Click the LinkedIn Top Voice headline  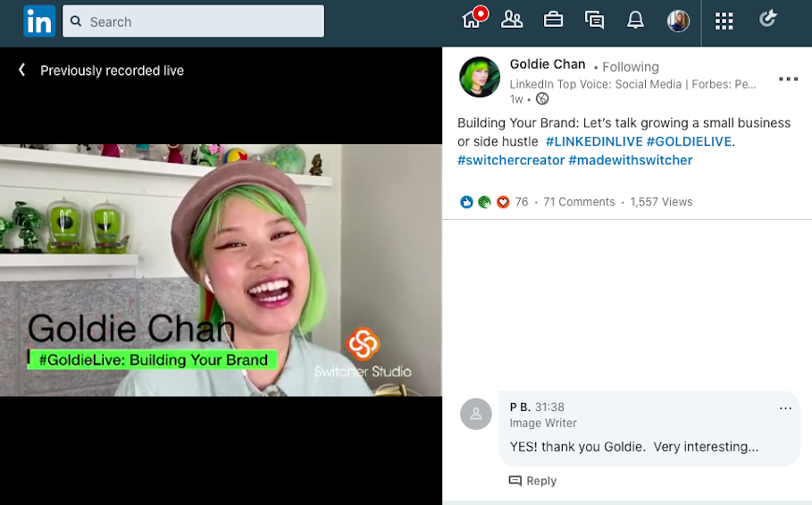pos(632,84)
